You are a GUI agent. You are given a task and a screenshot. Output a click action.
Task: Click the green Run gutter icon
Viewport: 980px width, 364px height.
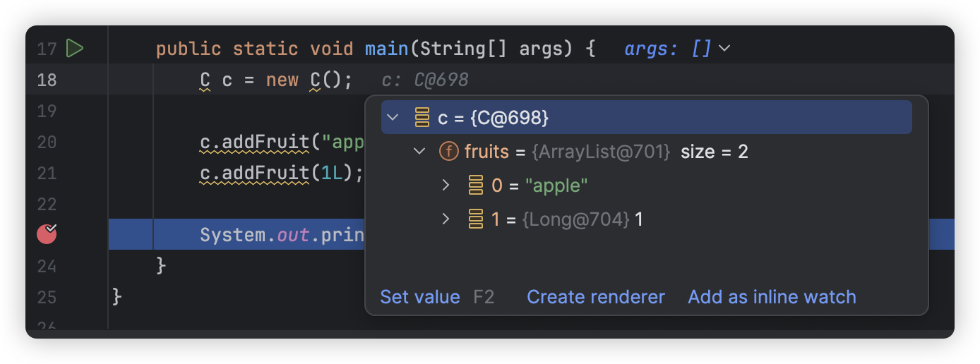pos(75,49)
